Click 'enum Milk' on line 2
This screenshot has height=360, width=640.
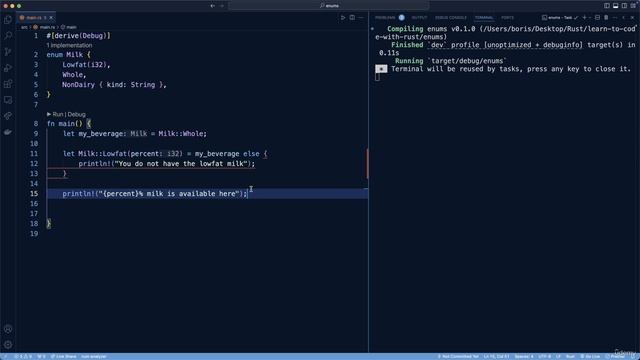pos(64,55)
